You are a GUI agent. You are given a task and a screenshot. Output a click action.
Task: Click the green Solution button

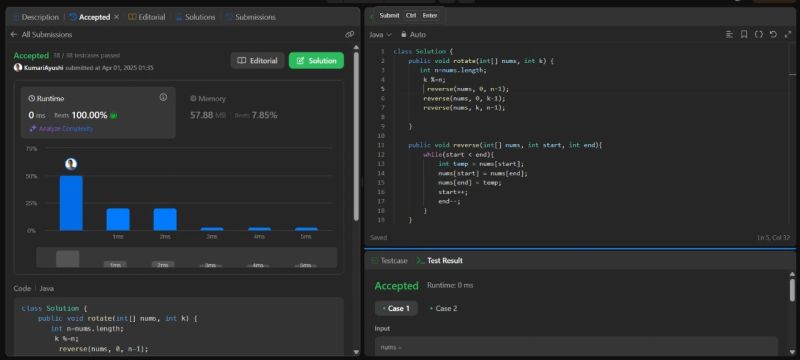point(316,61)
